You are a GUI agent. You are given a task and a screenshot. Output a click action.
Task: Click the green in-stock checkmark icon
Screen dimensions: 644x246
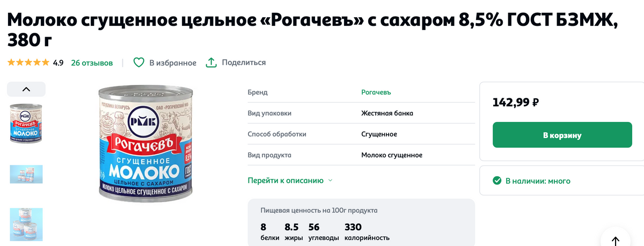497,181
